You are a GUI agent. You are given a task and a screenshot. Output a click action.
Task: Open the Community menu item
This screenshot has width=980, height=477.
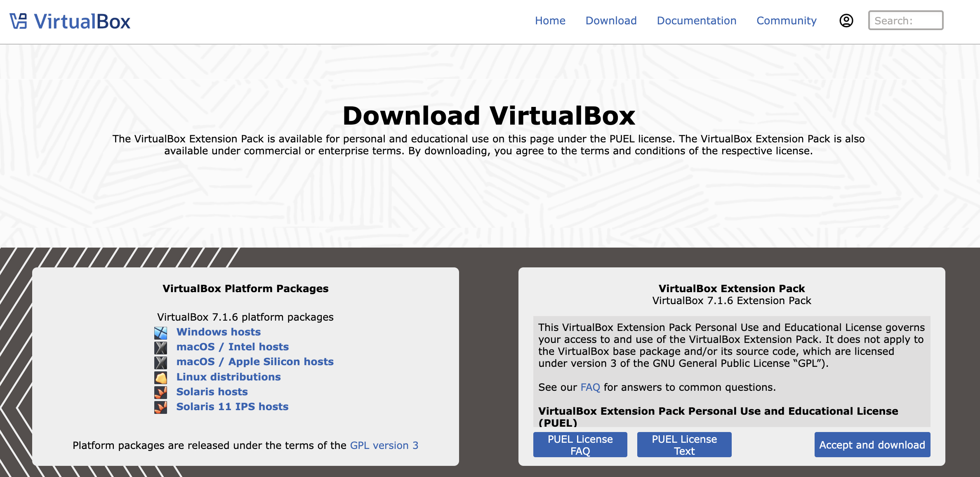point(787,21)
